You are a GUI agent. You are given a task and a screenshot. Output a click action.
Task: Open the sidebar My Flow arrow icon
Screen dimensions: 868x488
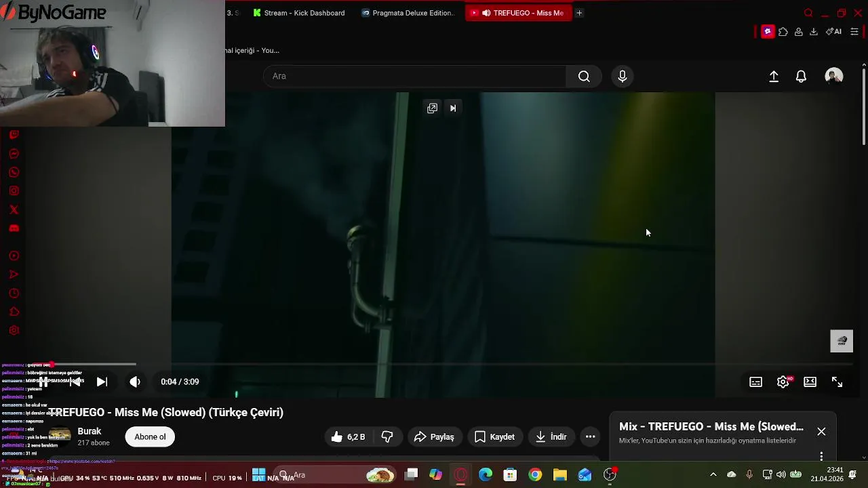(14, 274)
